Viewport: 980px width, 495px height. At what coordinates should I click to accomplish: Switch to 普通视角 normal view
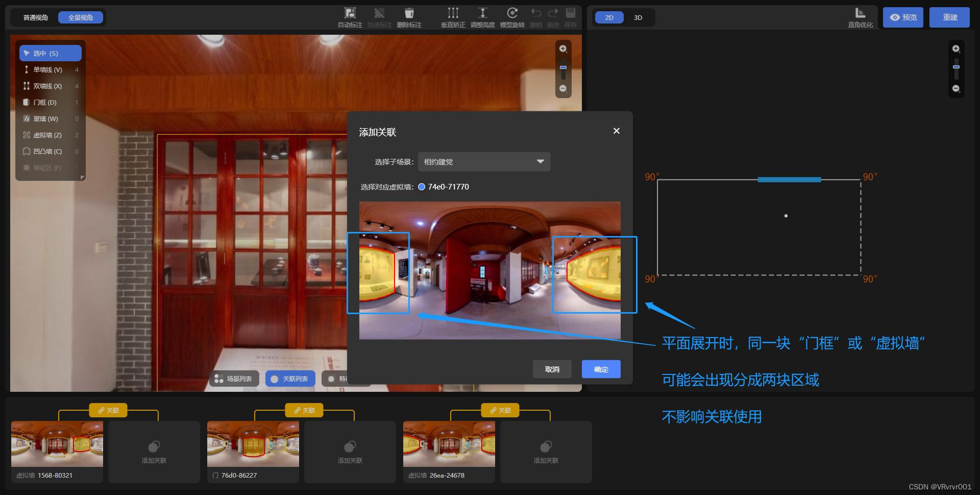point(36,17)
